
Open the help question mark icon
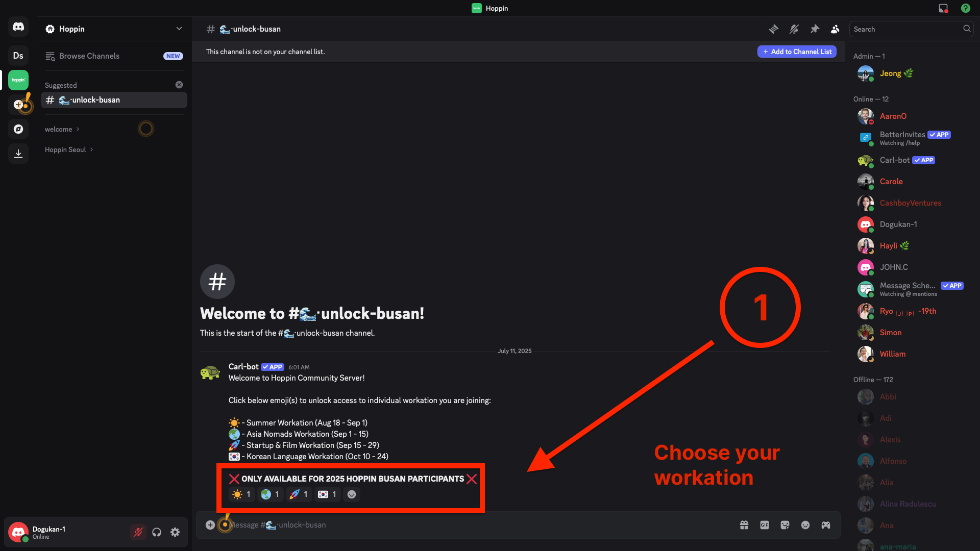(966, 8)
